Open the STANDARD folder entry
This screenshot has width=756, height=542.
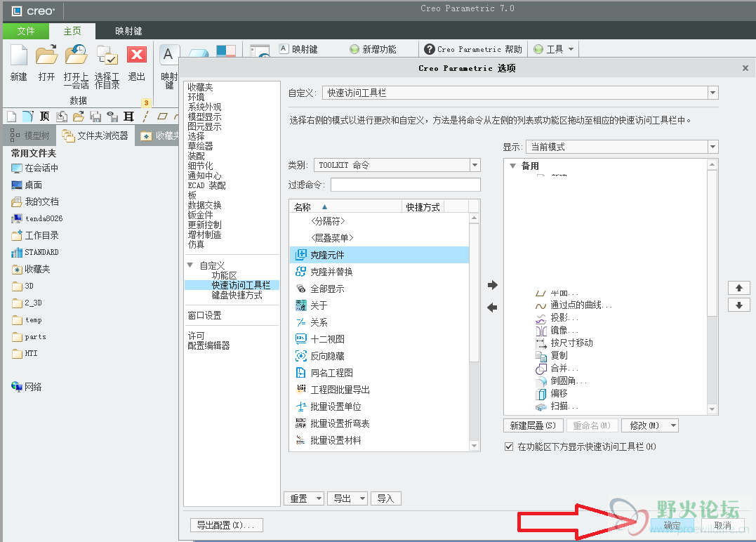pyautogui.click(x=34, y=252)
